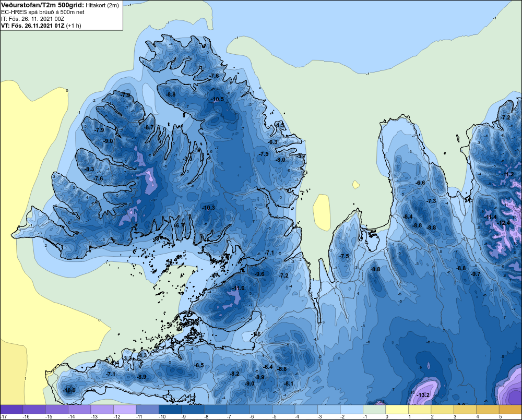
Task: Select legend swatch between -2 and -1
Action: click(x=351, y=410)
